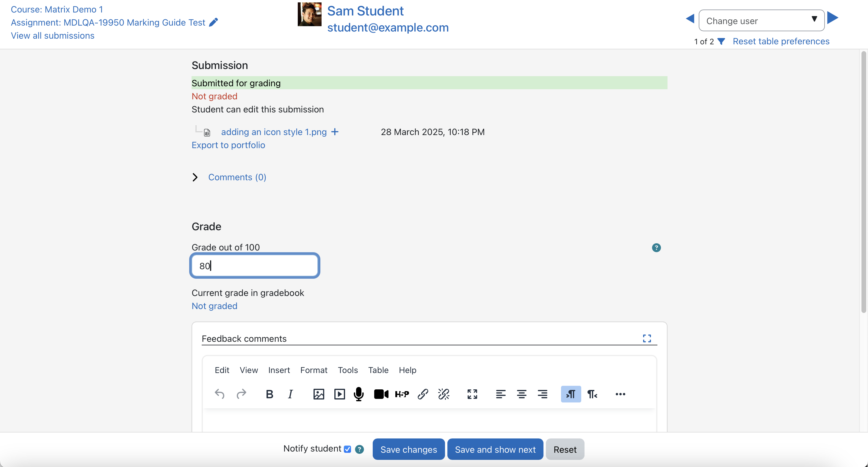
Task: Click into the feedback comments text area
Action: pos(429,421)
